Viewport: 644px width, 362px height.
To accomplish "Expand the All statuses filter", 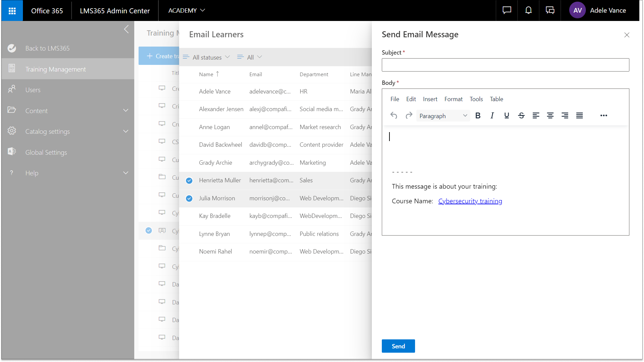I will 206,57.
